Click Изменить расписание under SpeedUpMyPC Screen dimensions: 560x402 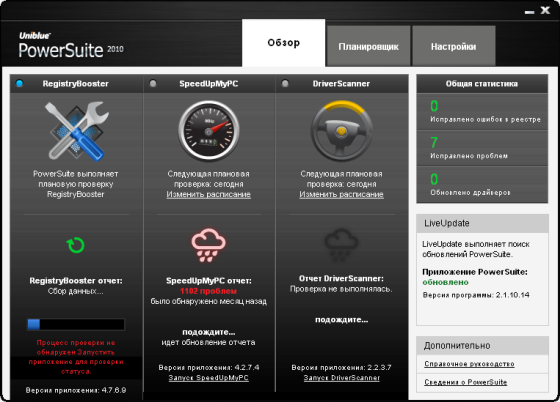coord(209,195)
